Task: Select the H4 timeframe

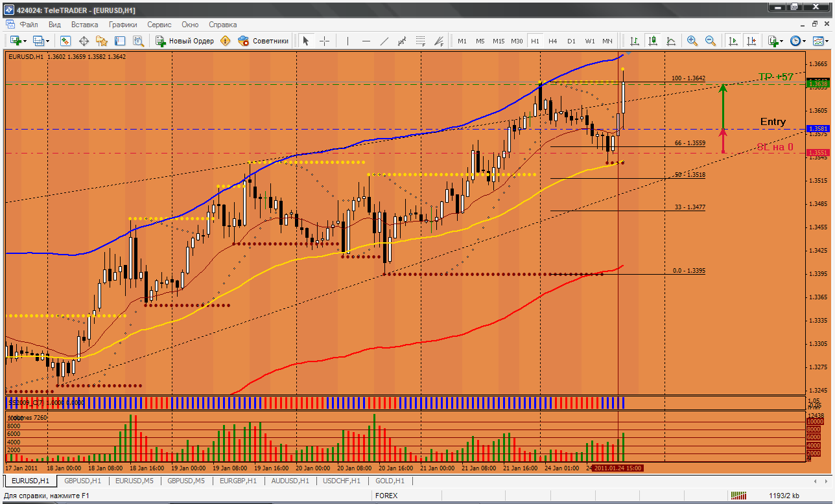Action: point(553,41)
